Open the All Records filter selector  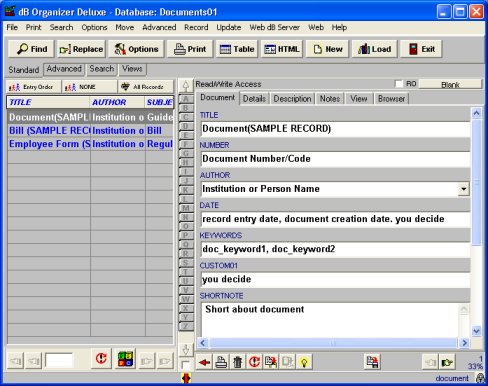tap(146, 87)
